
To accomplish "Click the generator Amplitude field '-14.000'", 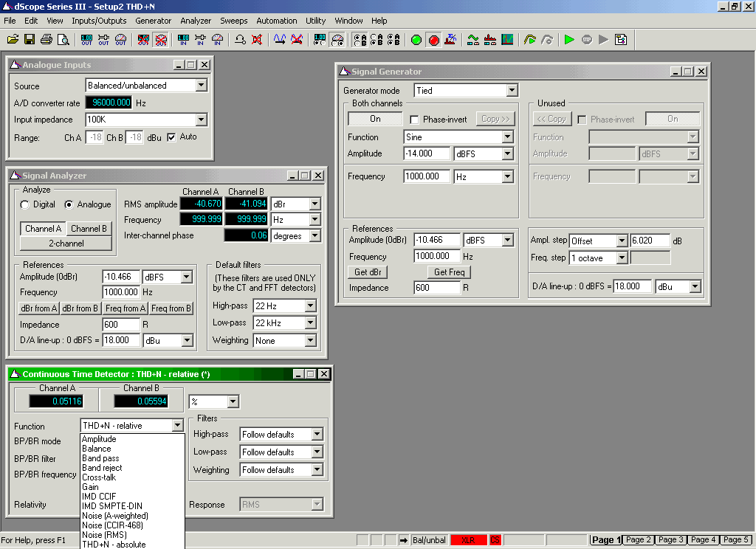I will pos(427,153).
